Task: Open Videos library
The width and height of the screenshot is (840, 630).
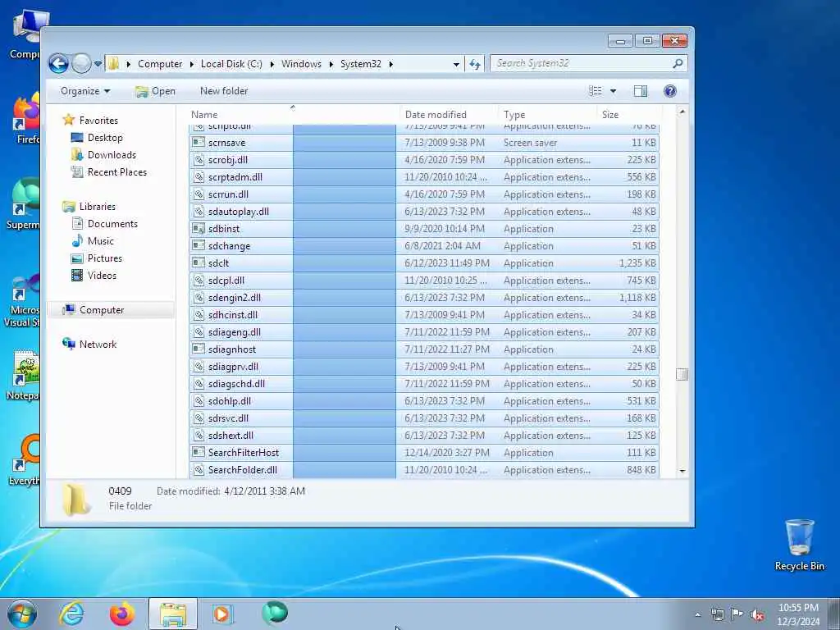Action: [x=102, y=276]
